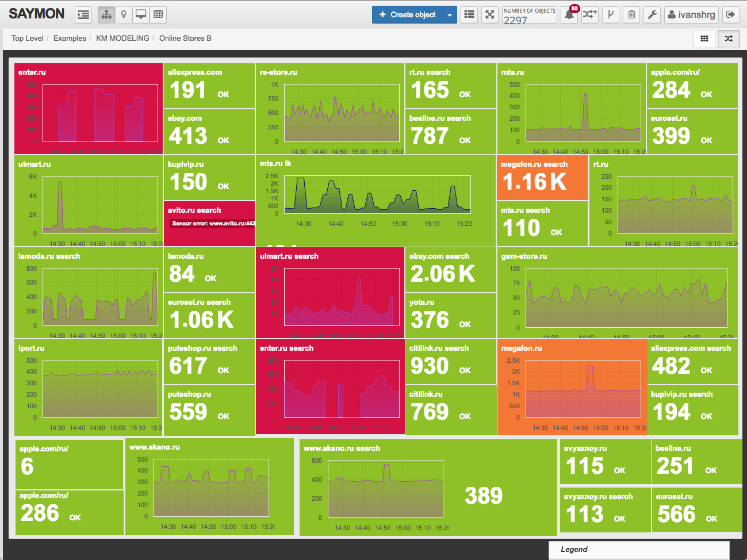747x560 pixels.
Task: Open the list view icon beside Create object
Action: pos(469,15)
